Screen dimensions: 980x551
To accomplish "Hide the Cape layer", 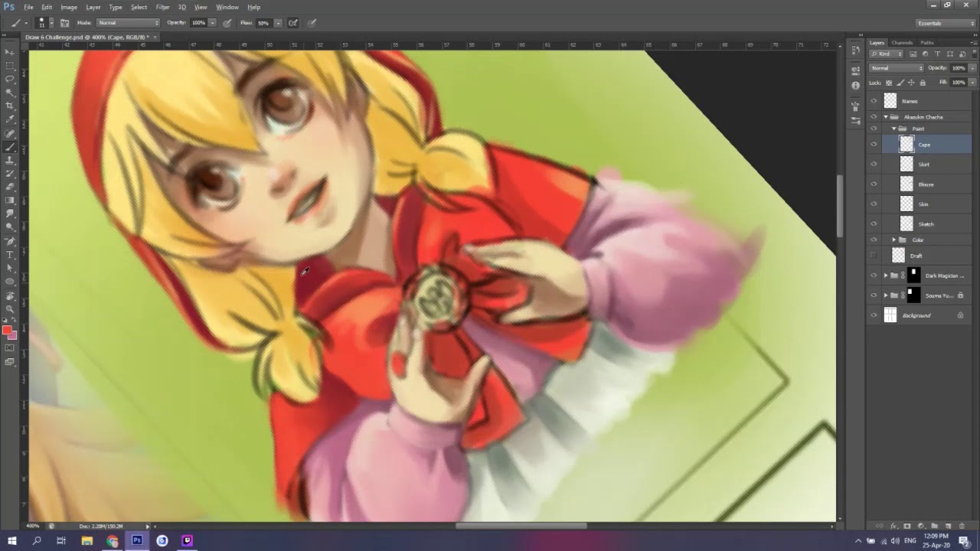I will click(x=874, y=144).
